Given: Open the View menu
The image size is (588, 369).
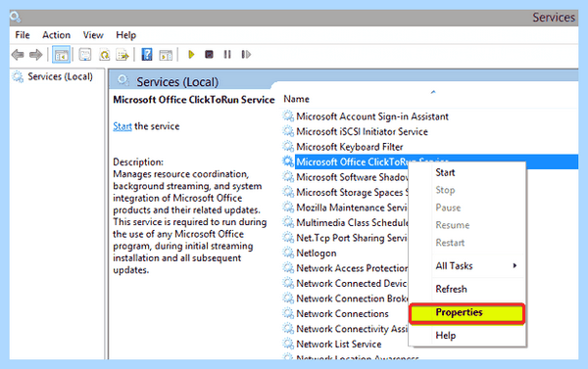Looking at the screenshot, I should pyautogui.click(x=93, y=35).
